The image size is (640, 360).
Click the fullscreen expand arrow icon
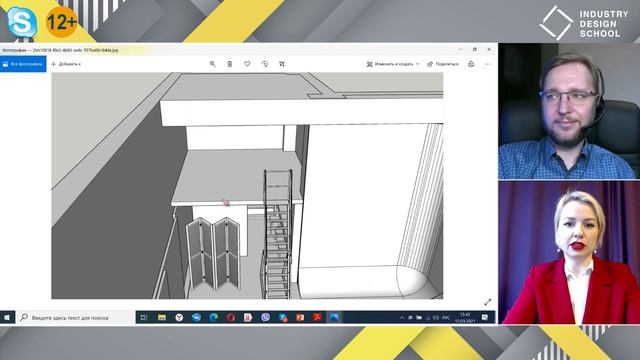coord(487,302)
